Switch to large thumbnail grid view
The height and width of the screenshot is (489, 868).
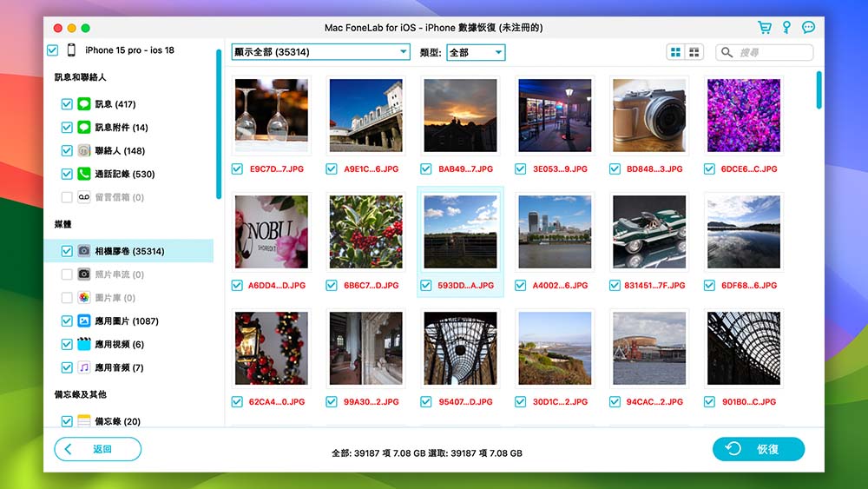click(675, 52)
